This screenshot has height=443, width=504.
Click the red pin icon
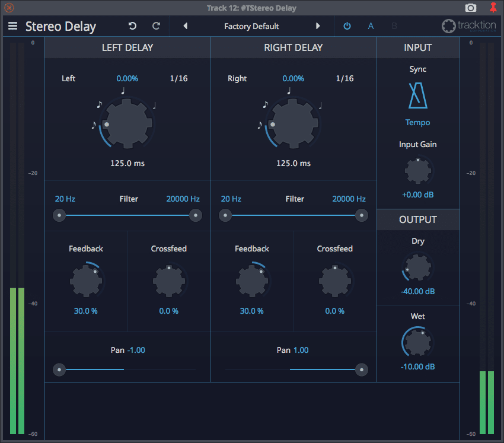(x=493, y=8)
